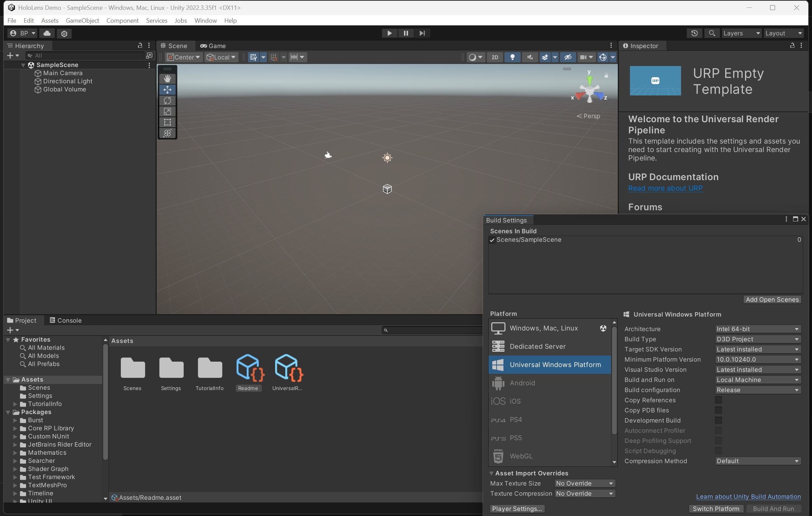Open the undo history clock icon
Image resolution: width=812 pixels, height=516 pixels.
click(x=694, y=33)
